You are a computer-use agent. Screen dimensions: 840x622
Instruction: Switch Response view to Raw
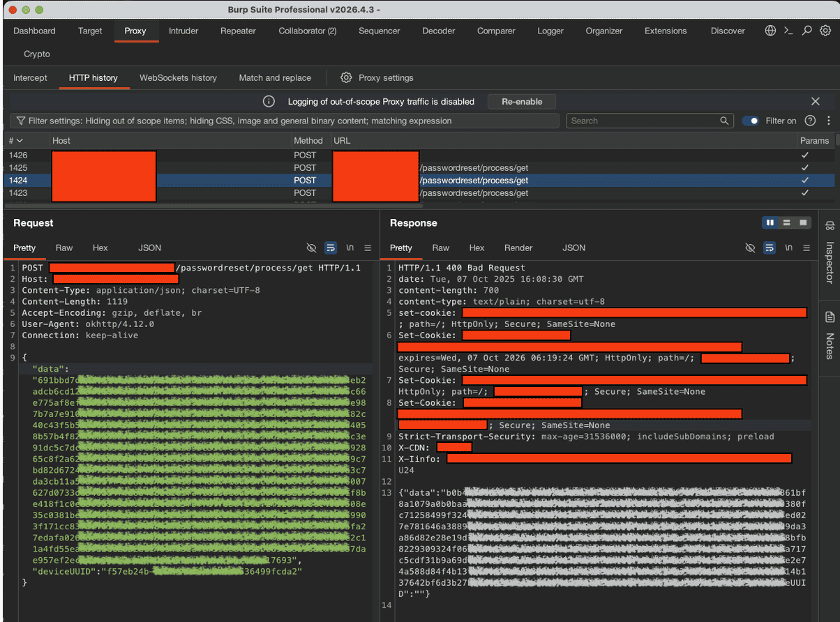(440, 248)
